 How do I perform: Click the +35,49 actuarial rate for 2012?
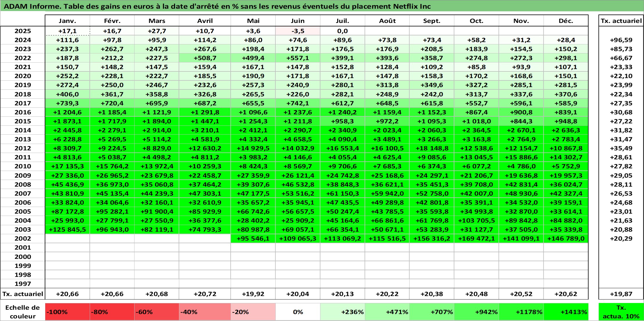point(621,148)
